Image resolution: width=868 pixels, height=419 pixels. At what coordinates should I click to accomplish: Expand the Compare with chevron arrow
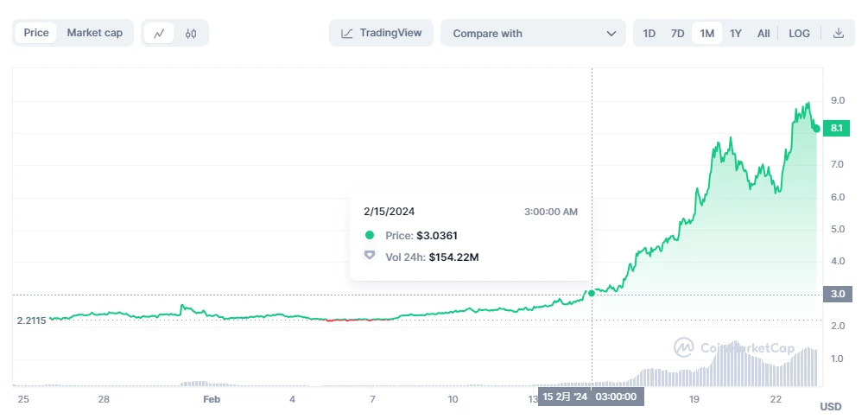pyautogui.click(x=611, y=34)
